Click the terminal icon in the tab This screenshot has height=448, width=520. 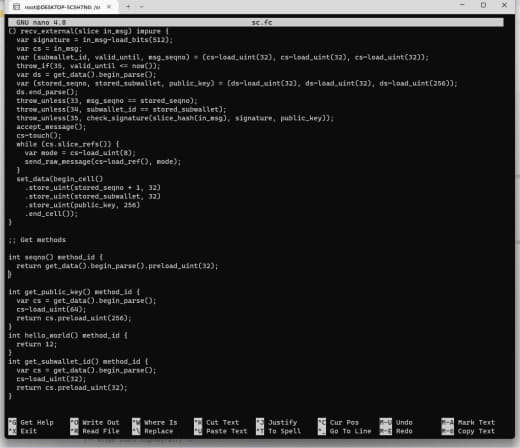click(16, 6)
